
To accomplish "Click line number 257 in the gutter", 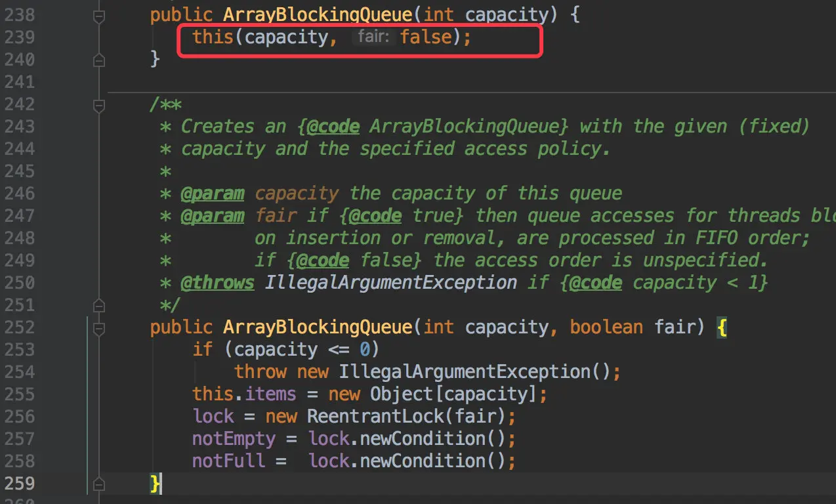I will click(20, 438).
